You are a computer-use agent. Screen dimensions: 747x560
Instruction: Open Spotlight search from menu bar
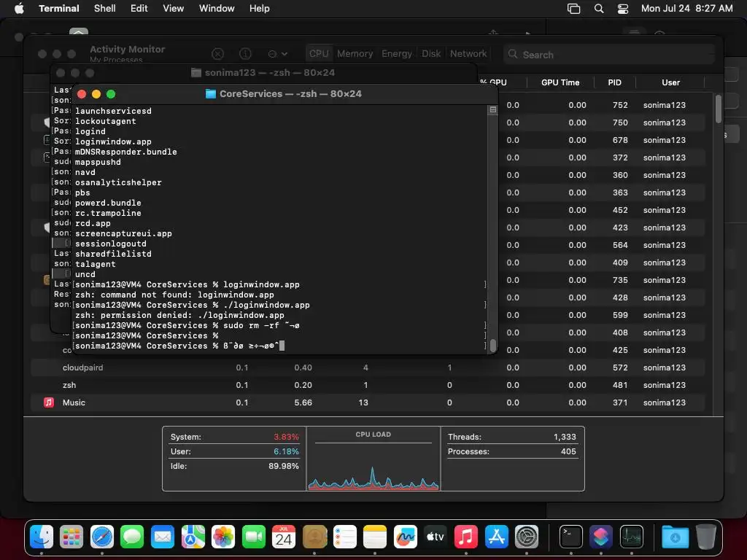pos(599,9)
